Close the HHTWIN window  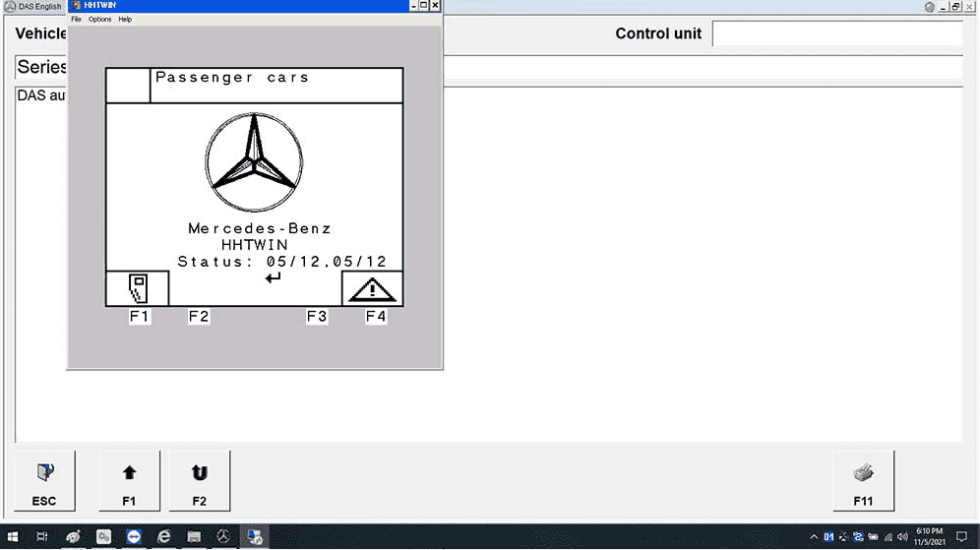(x=435, y=6)
